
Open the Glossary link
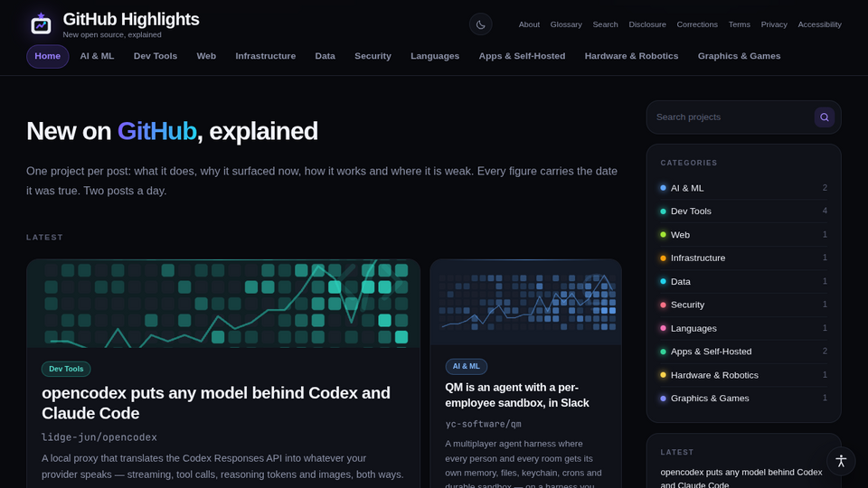566,24
